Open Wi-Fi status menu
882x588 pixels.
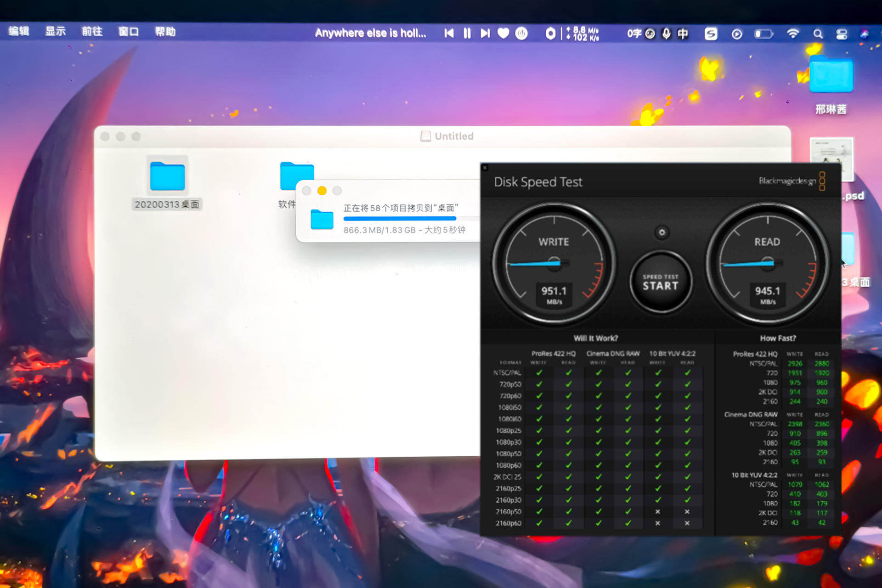[x=792, y=34]
